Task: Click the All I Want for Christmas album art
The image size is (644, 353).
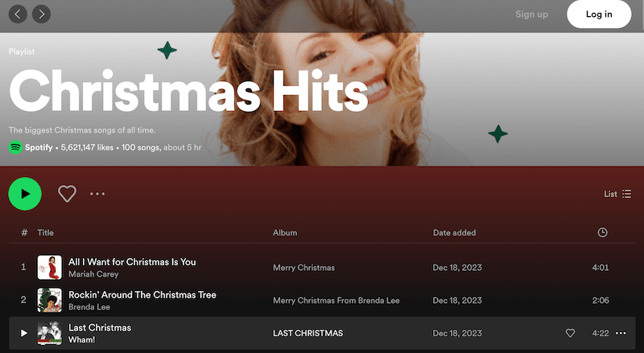Action: [50, 268]
